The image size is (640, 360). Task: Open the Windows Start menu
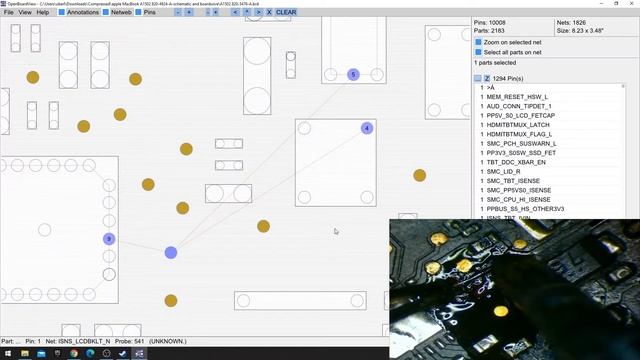[8, 353]
